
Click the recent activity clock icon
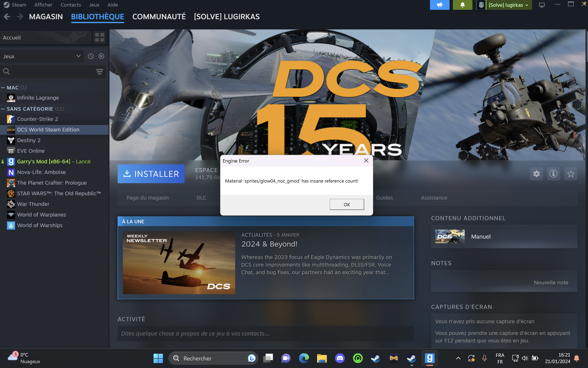pos(91,56)
